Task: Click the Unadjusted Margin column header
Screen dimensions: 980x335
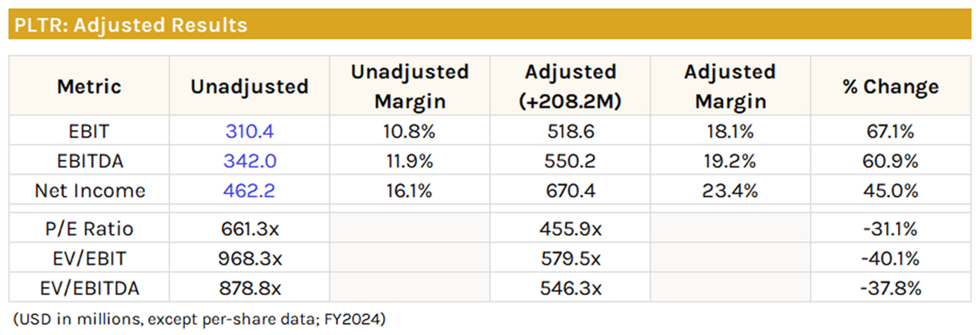Action: (x=410, y=86)
